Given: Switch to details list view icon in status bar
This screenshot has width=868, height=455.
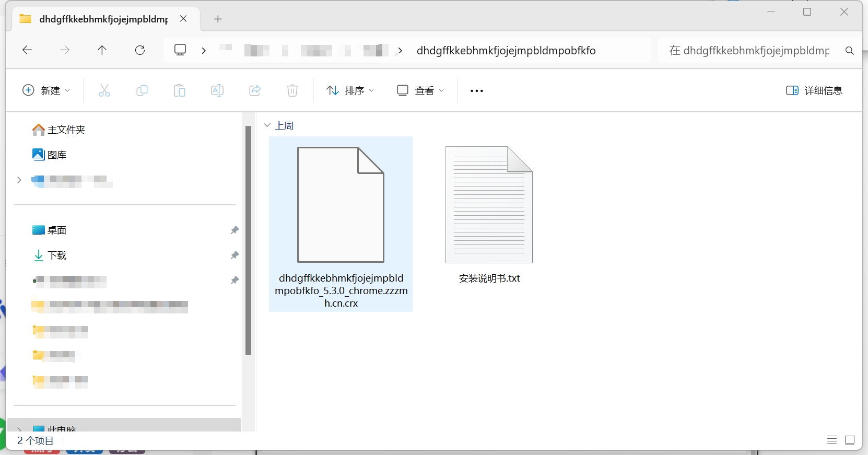Looking at the screenshot, I should click(832, 440).
